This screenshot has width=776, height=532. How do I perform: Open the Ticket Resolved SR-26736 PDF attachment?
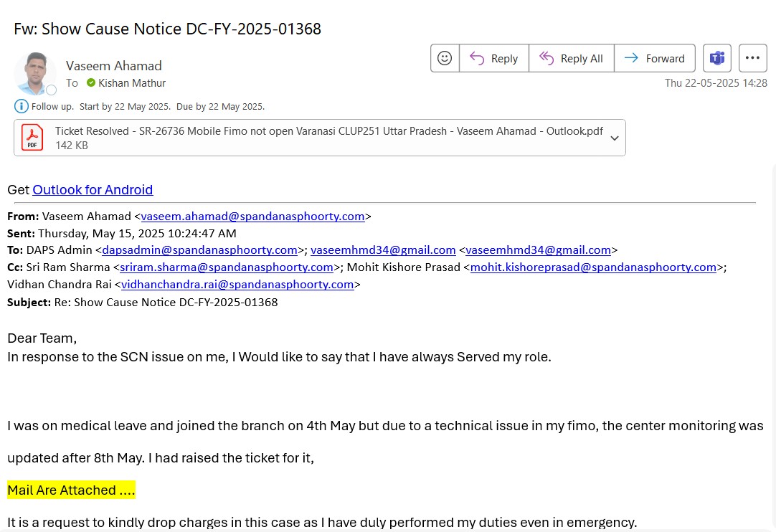pos(328,132)
